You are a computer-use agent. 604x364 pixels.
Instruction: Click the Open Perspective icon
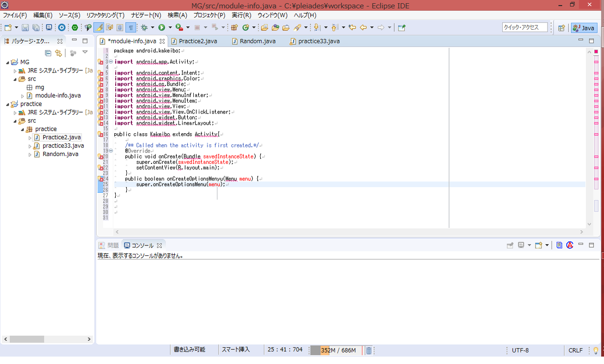(x=562, y=28)
